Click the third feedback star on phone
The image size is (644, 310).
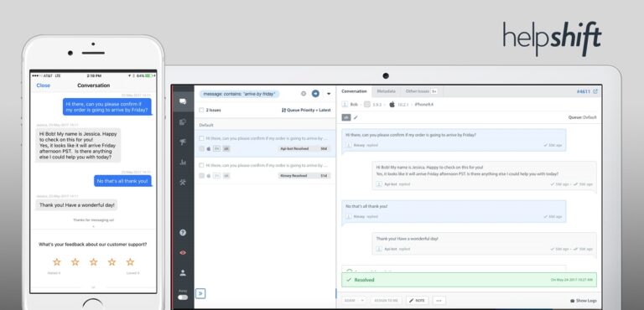tap(93, 262)
